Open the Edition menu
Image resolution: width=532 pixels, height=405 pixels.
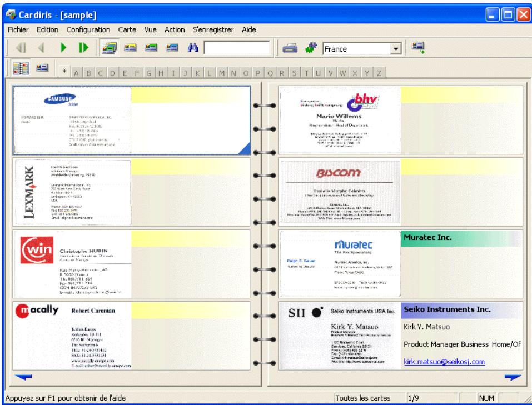[47, 30]
